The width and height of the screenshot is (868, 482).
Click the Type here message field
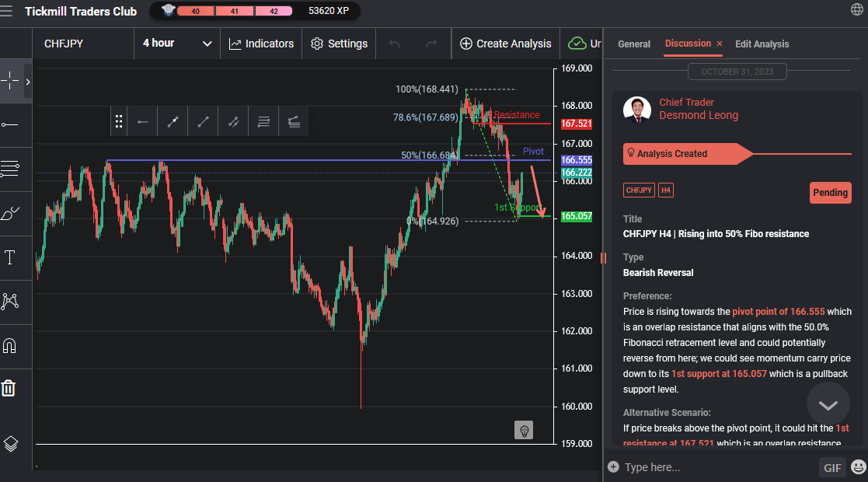pyautogui.click(x=717, y=467)
